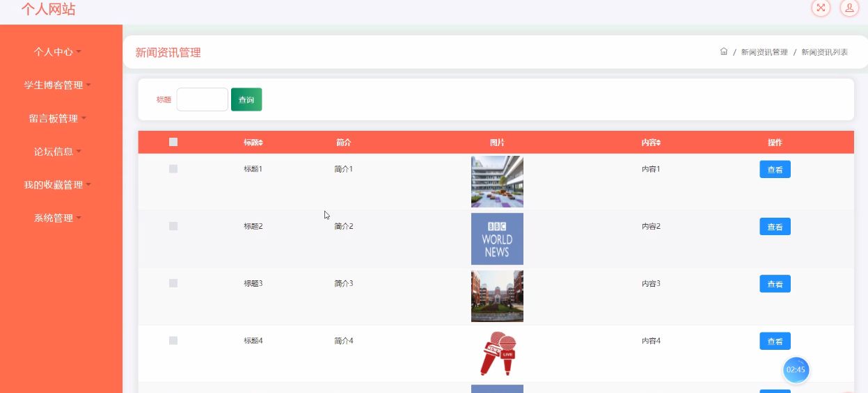
Task: Expand the 个人中心 sidebar menu
Action: (58, 52)
